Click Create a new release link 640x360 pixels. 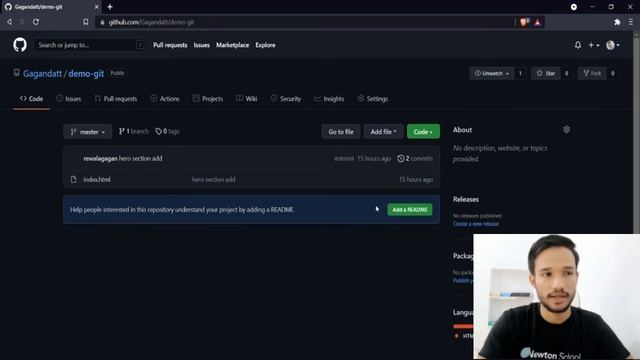click(x=476, y=224)
